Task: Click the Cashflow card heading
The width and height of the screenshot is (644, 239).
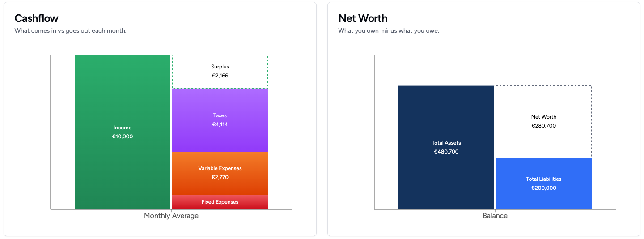Action: (x=36, y=18)
